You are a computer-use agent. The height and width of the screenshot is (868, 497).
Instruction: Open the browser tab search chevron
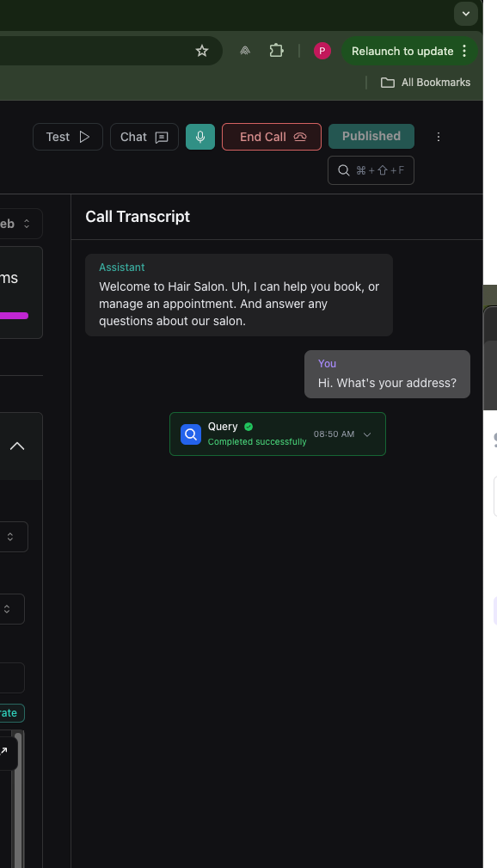pos(465,14)
